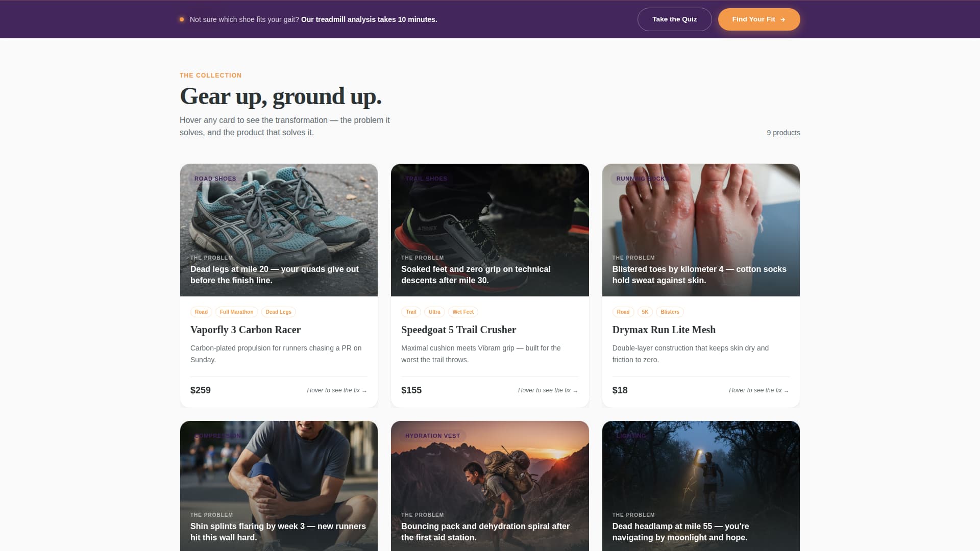The image size is (980, 551).
Task: Click 'Our treadmill analysis takes 10 minutes.'
Action: coord(369,19)
